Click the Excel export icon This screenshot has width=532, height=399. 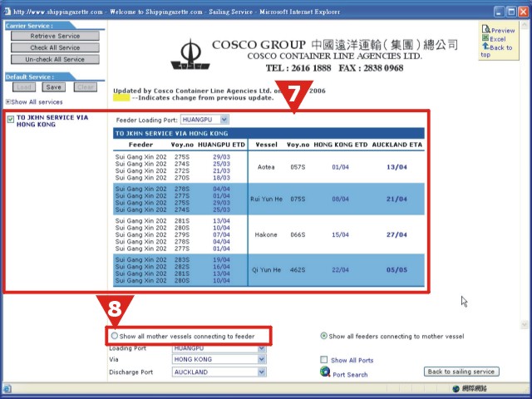point(485,38)
